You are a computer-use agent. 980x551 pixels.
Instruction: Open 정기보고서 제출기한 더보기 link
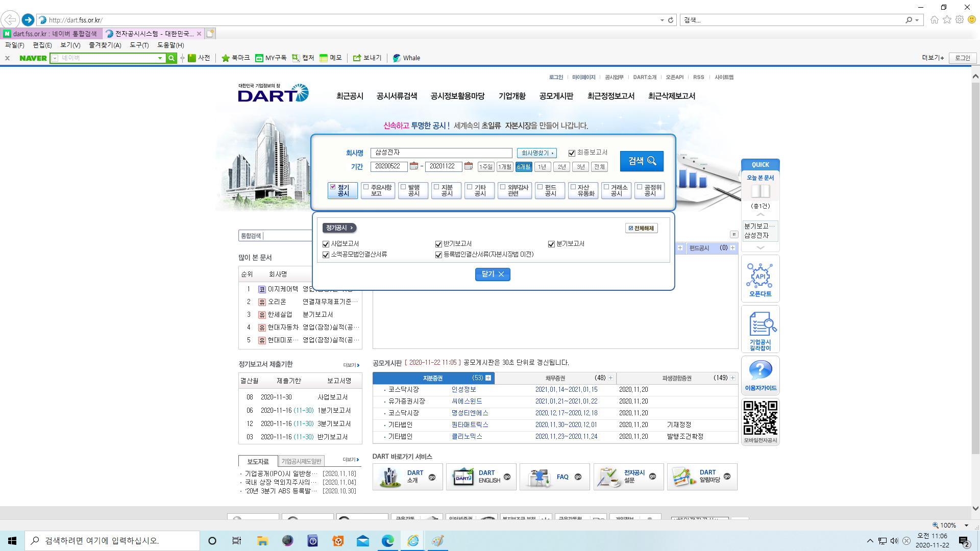(351, 365)
